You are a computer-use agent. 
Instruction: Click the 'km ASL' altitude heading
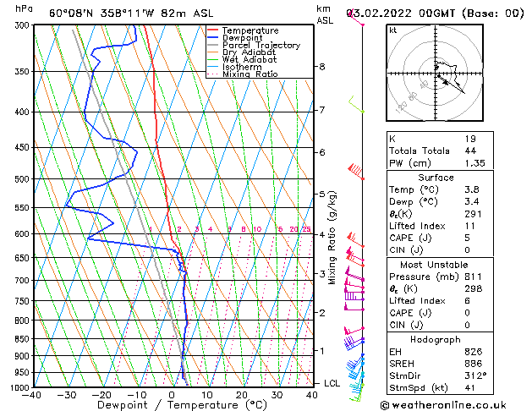(x=325, y=14)
